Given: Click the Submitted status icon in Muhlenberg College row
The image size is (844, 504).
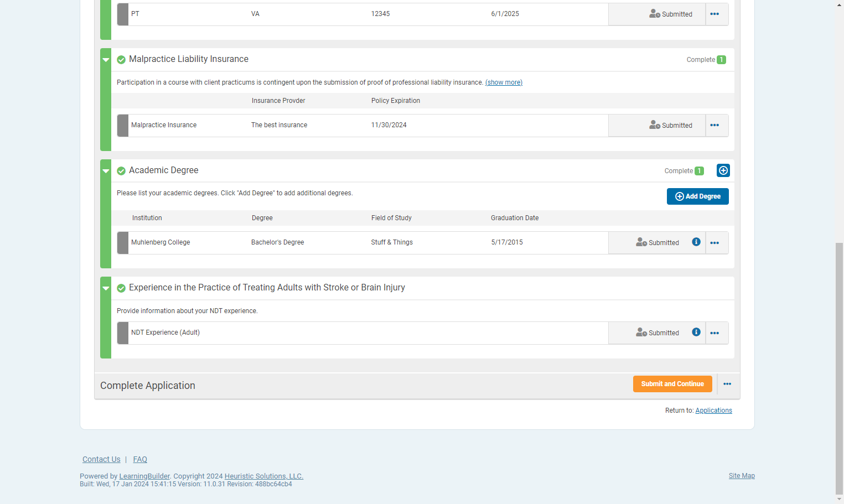Looking at the screenshot, I should [641, 242].
